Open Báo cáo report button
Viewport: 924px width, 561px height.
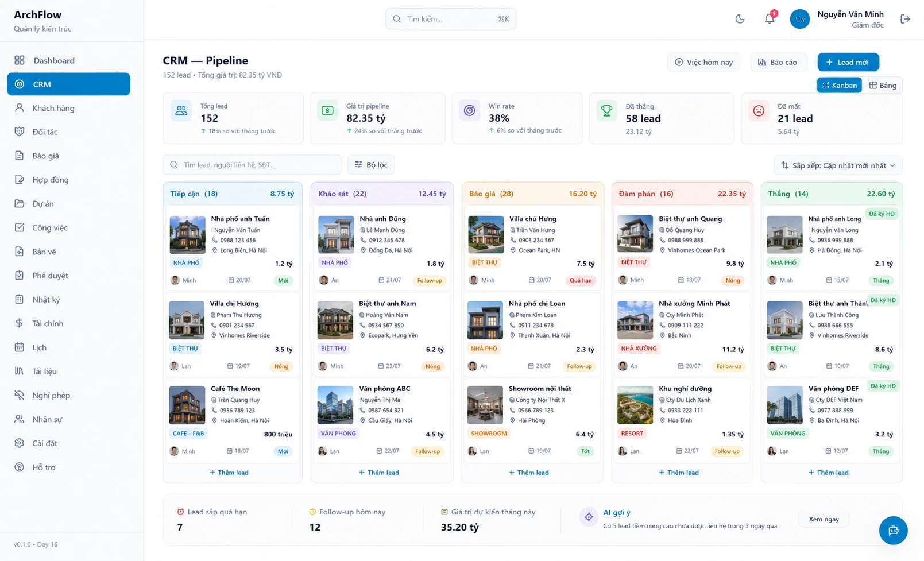(778, 62)
